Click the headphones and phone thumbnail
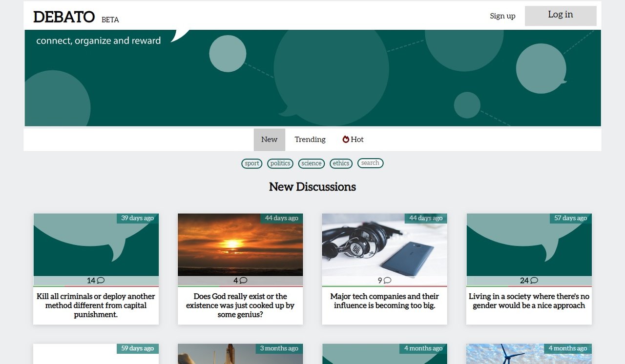The height and width of the screenshot is (364, 625). tap(385, 245)
